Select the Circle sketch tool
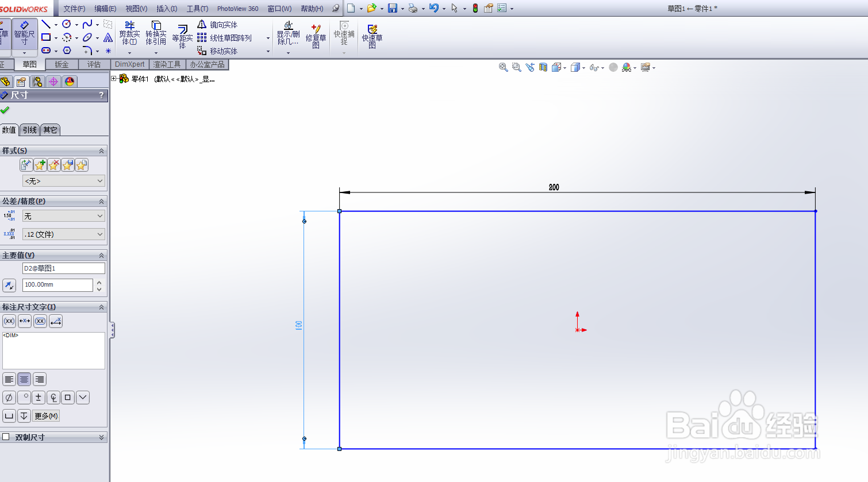 point(67,24)
